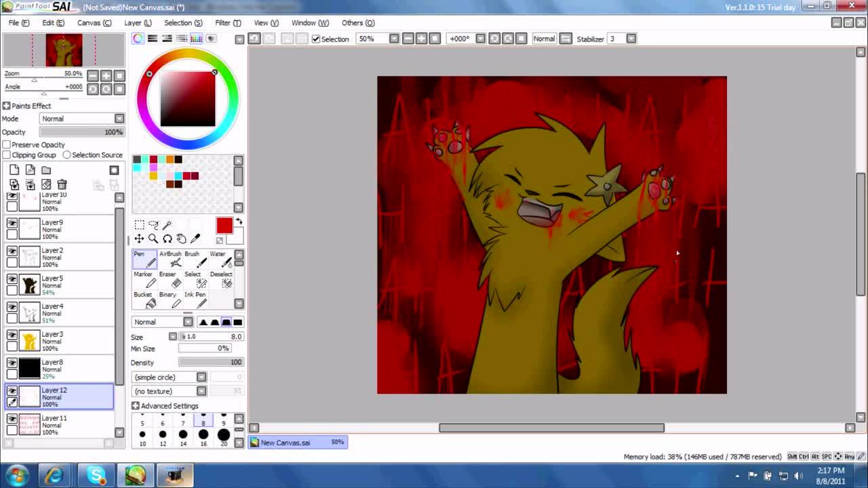The image size is (868, 488).
Task: Open the Edit menu
Action: [x=53, y=23]
